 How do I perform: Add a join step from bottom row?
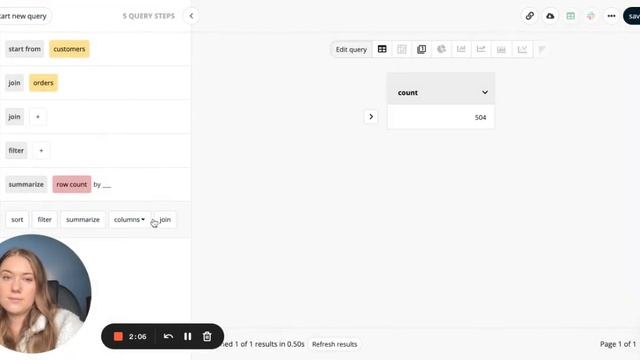pyautogui.click(x=165, y=220)
